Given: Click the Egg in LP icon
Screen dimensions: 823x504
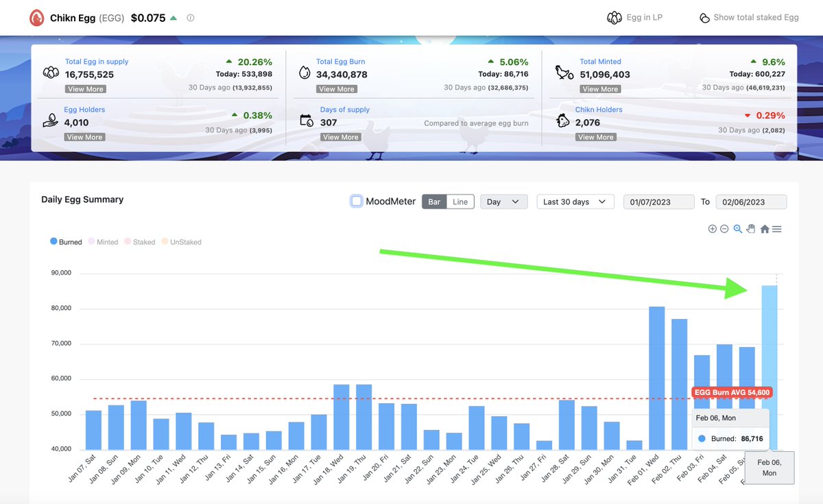Looking at the screenshot, I should 615,18.
